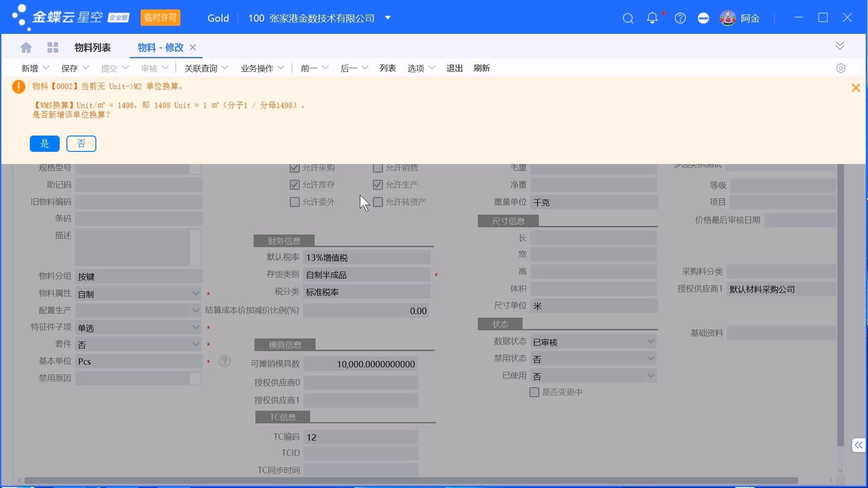This screenshot has width=868, height=488.
Task: Decline with the 否 button
Action: [x=81, y=144]
